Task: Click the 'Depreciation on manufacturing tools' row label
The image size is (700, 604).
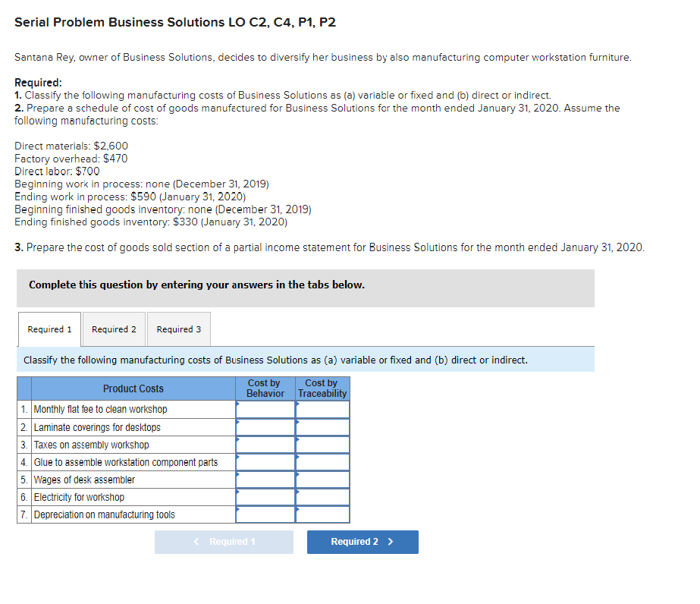Action: click(105, 514)
